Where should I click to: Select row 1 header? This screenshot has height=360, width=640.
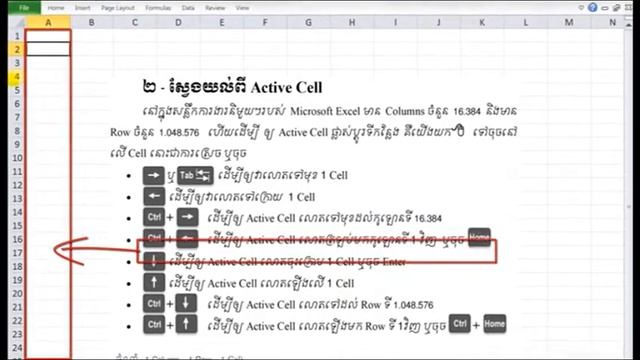[17, 36]
